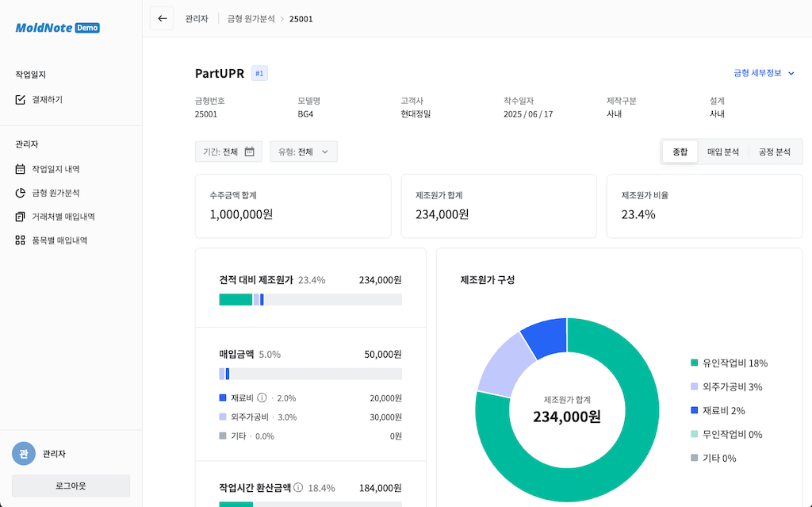Open 품목별 매입내역 page

pos(59,240)
